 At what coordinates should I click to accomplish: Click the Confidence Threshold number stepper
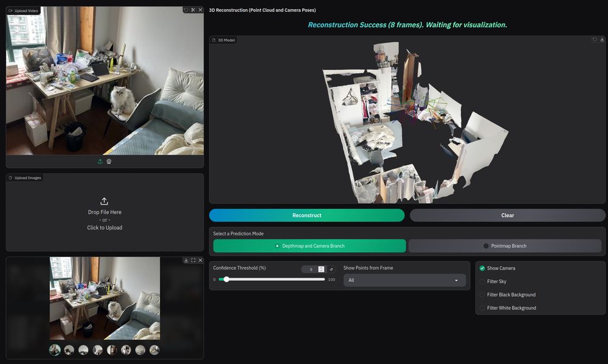[321, 269]
